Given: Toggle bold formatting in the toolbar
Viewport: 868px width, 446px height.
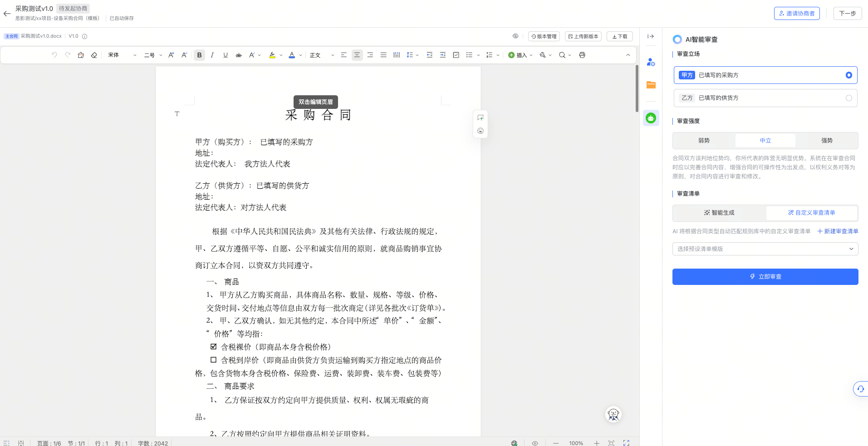Looking at the screenshot, I should pos(199,55).
